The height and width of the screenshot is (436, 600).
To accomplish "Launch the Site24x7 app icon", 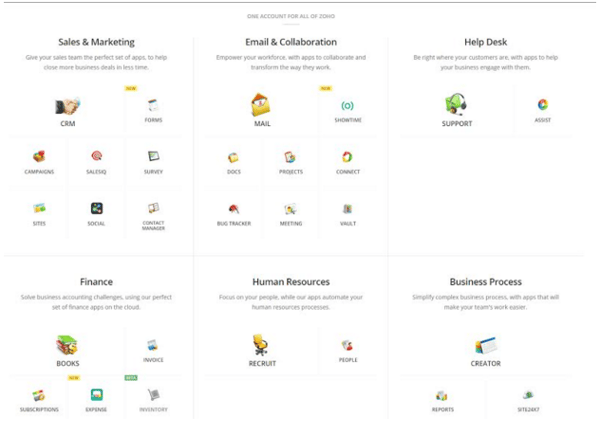I will (x=528, y=394).
